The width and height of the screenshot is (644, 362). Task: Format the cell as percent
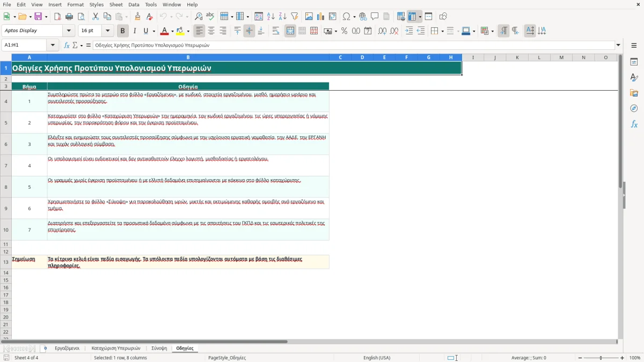pos(344,31)
